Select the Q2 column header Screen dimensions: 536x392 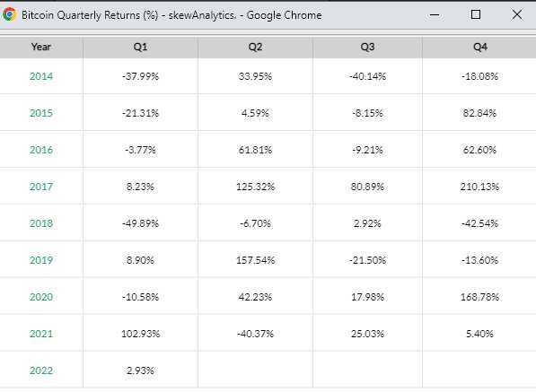[255, 47]
